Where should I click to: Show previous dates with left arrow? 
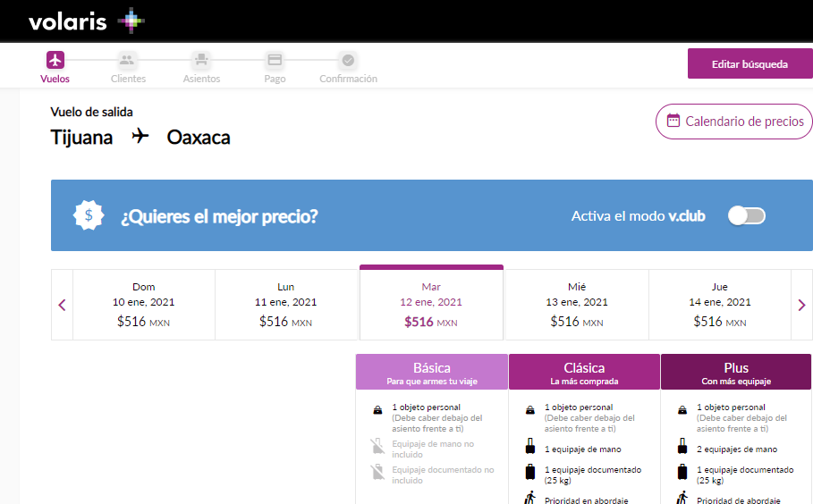(x=62, y=305)
